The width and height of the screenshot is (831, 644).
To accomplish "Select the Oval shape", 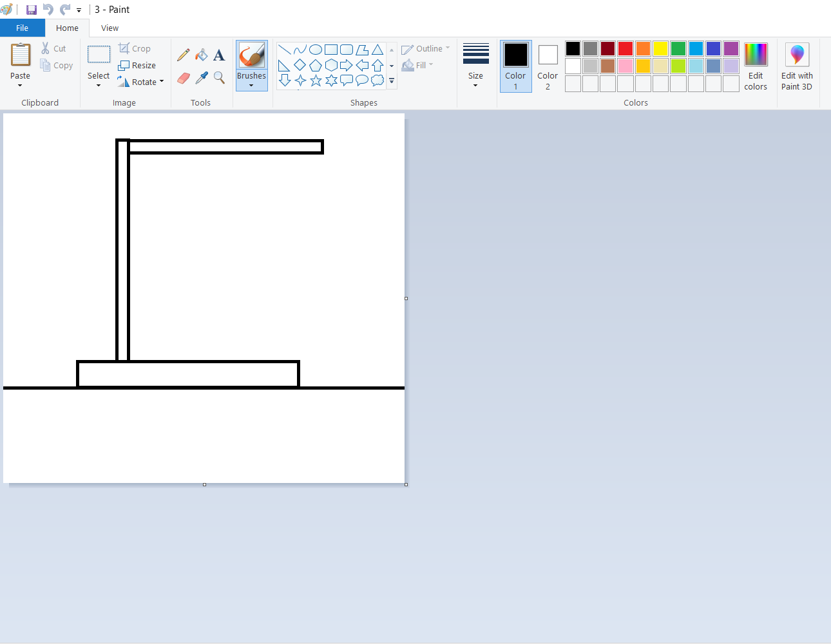I will tap(316, 49).
